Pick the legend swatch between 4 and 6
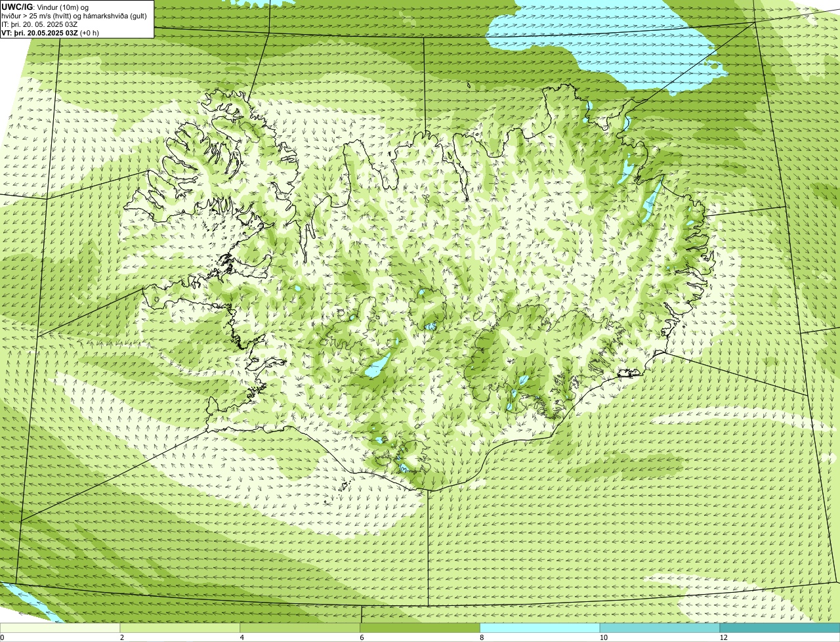The width and height of the screenshot is (840, 642). [x=300, y=628]
